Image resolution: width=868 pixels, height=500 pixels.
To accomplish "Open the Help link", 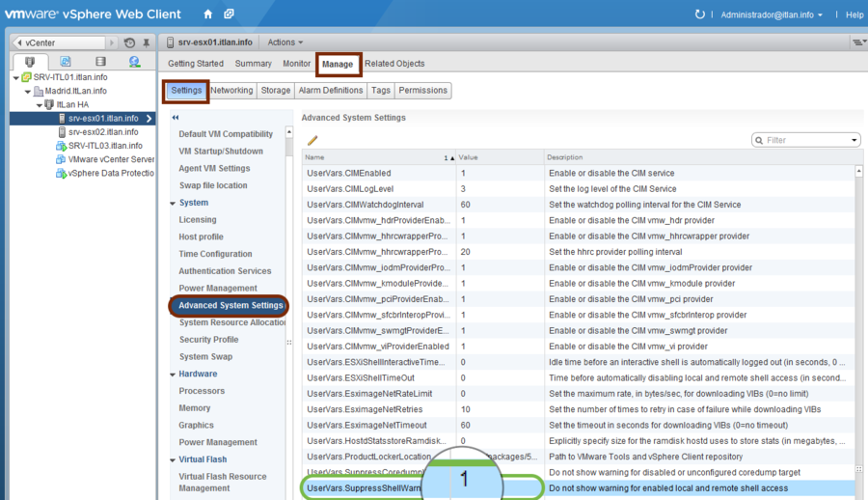I will pos(854,15).
